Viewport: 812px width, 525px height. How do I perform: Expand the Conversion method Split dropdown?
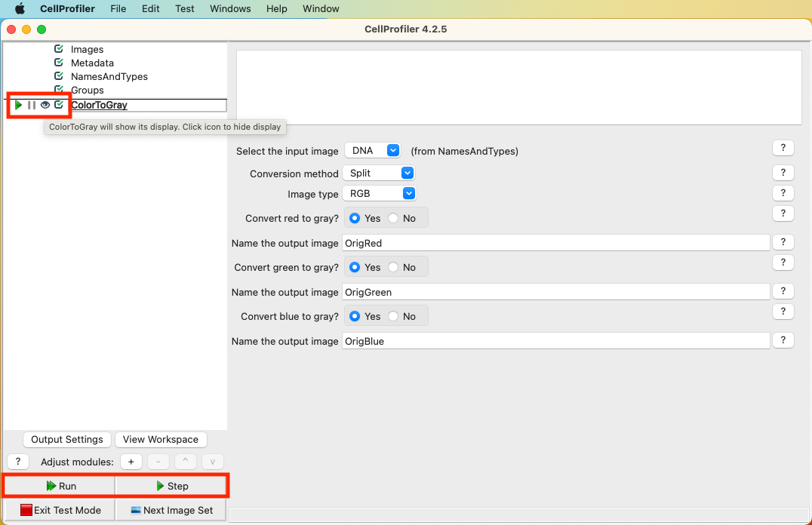point(379,173)
